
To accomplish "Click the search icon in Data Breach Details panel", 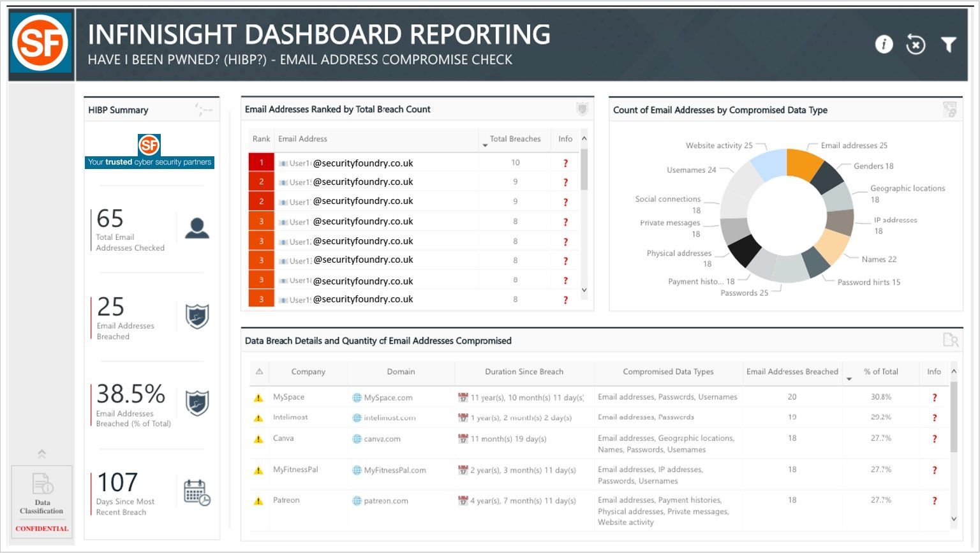I will (x=951, y=340).
